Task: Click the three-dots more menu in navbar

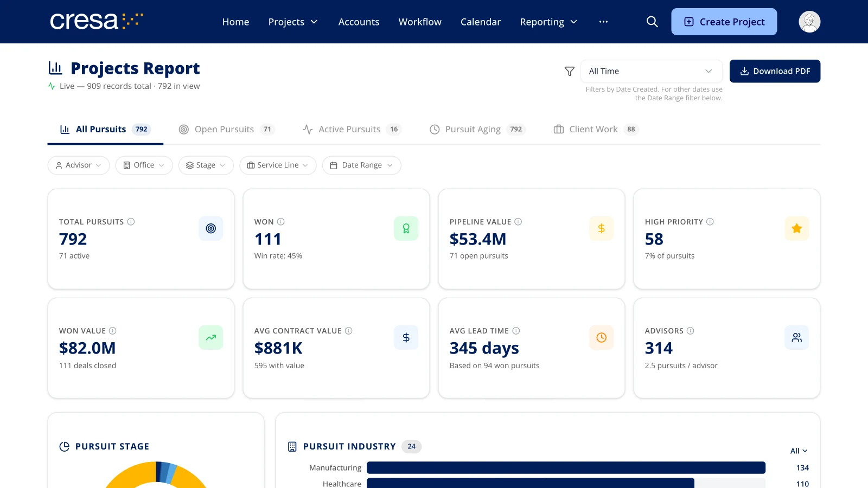Action: click(603, 22)
